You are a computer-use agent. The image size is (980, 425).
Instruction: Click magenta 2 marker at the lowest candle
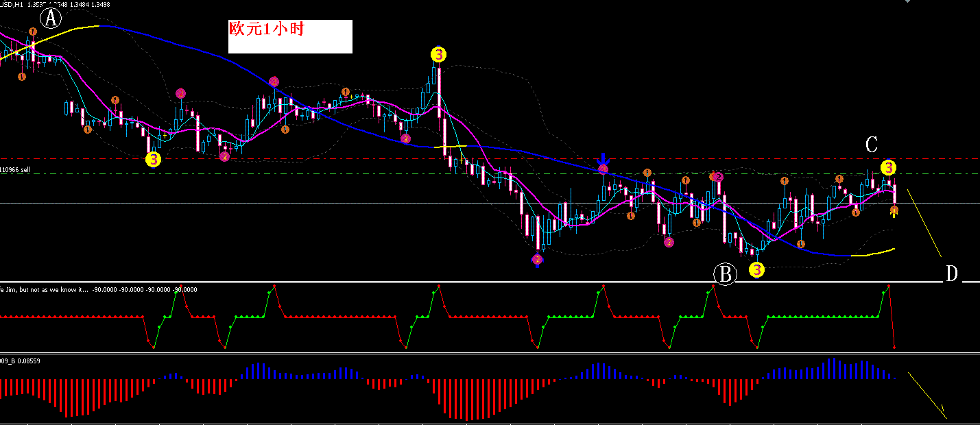[x=537, y=260]
